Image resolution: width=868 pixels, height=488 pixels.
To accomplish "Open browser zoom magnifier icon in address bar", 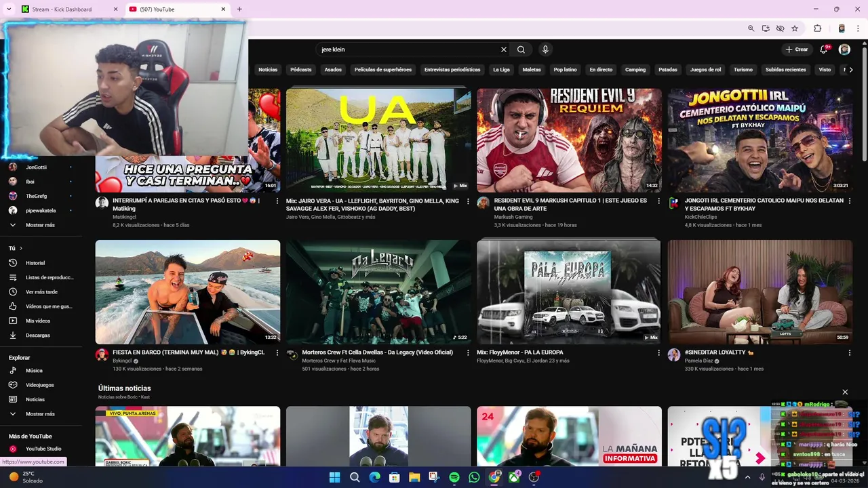I will click(751, 28).
